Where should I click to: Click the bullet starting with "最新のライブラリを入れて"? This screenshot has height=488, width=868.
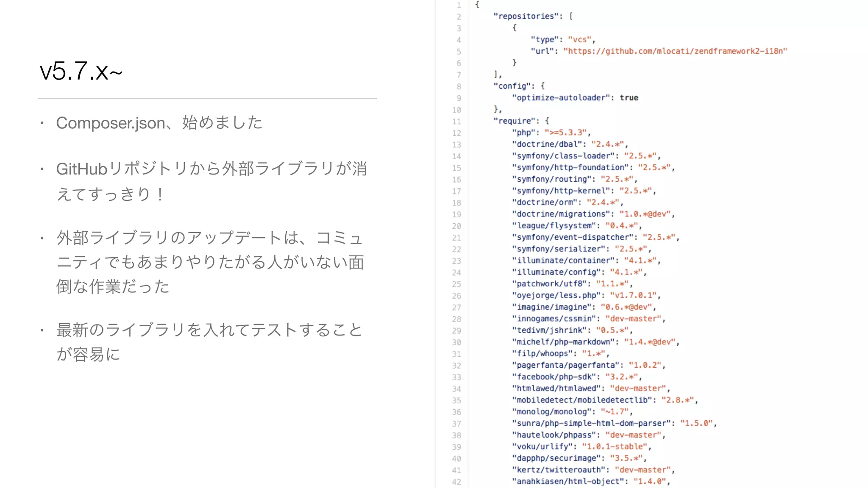coord(209,342)
